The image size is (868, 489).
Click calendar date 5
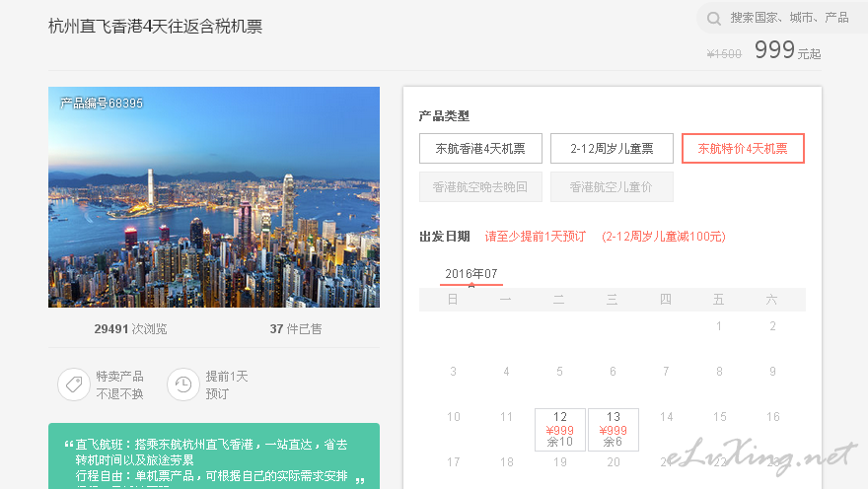tap(559, 372)
